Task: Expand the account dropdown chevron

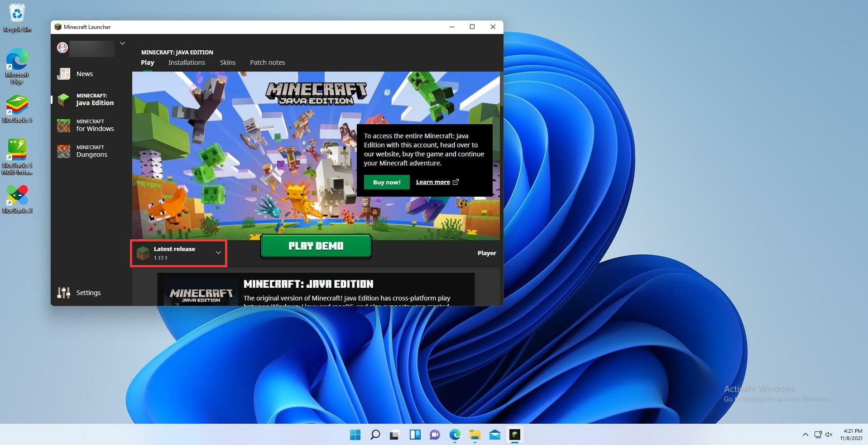Action: click(x=122, y=44)
